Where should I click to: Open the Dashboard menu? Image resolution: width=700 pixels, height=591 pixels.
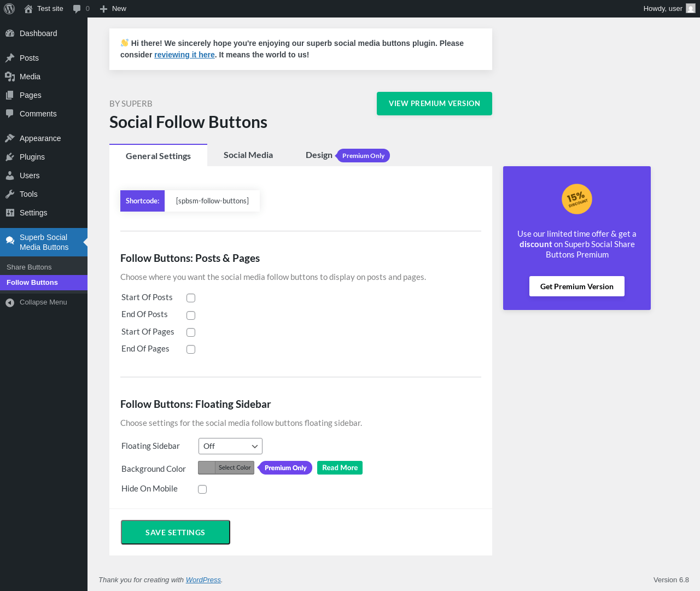[44, 33]
